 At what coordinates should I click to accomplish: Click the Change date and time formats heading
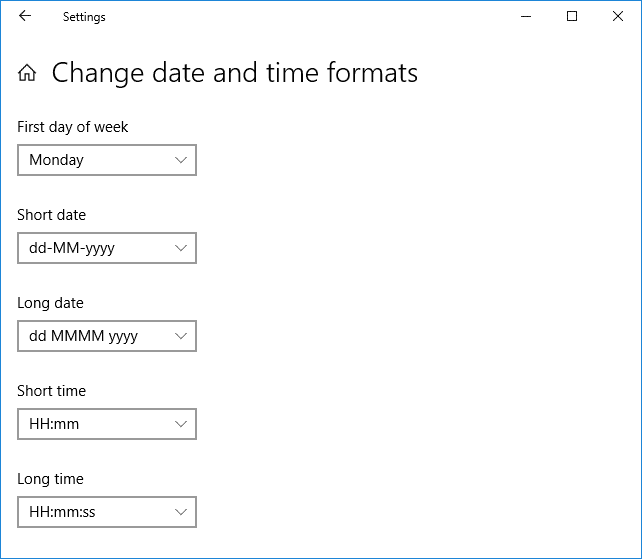[235, 73]
